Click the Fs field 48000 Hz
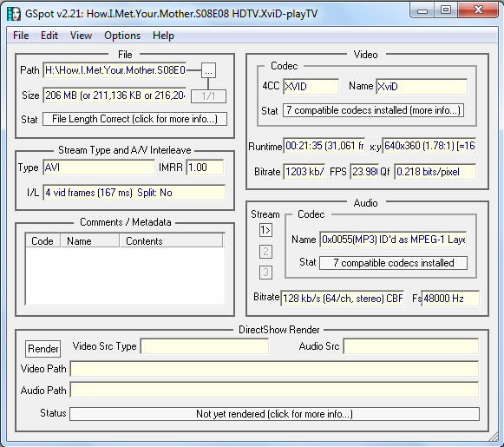Viewport: 504px width, 447px height. (450, 299)
